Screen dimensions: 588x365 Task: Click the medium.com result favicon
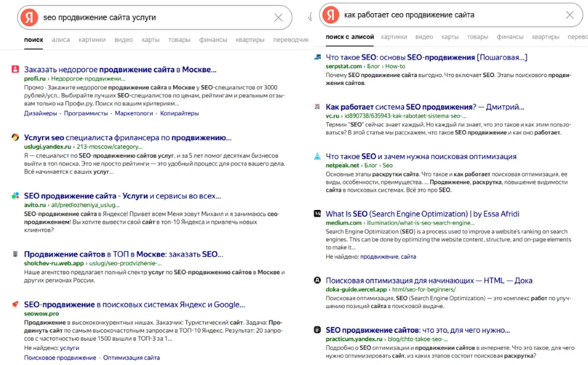pyautogui.click(x=318, y=213)
